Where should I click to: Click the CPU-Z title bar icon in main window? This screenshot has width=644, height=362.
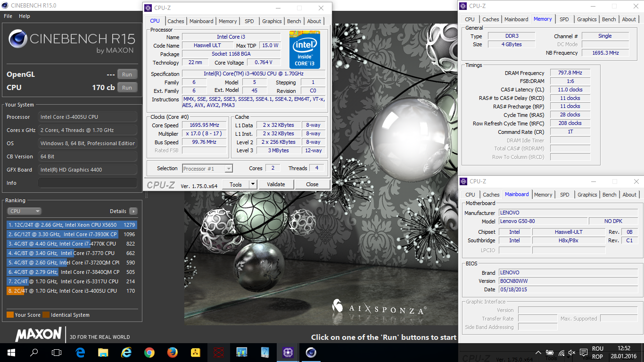[x=148, y=8]
